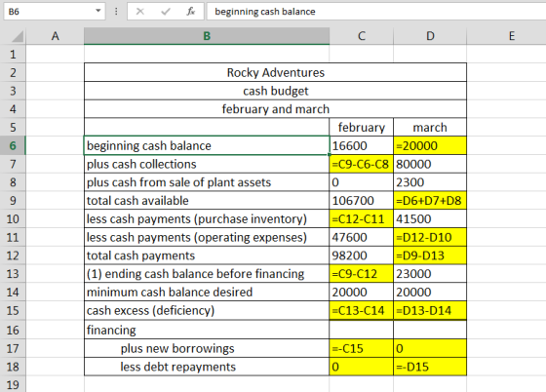The width and height of the screenshot is (546, 392).
Task: Select column C header
Action: [x=362, y=36]
